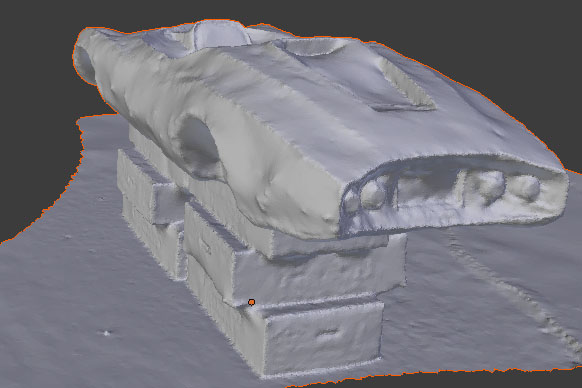Click the small white bump on ground
Screen dimensions: 582x388
coord(107,333)
